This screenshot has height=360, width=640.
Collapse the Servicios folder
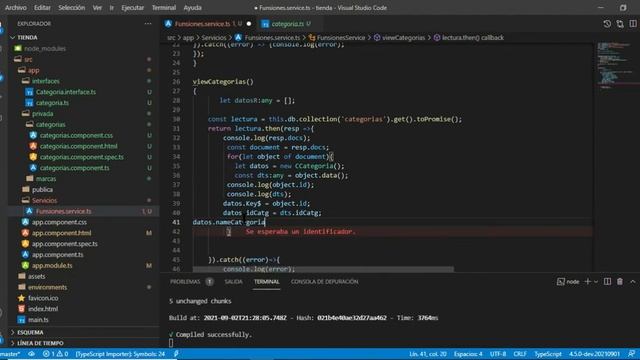[x=44, y=200]
